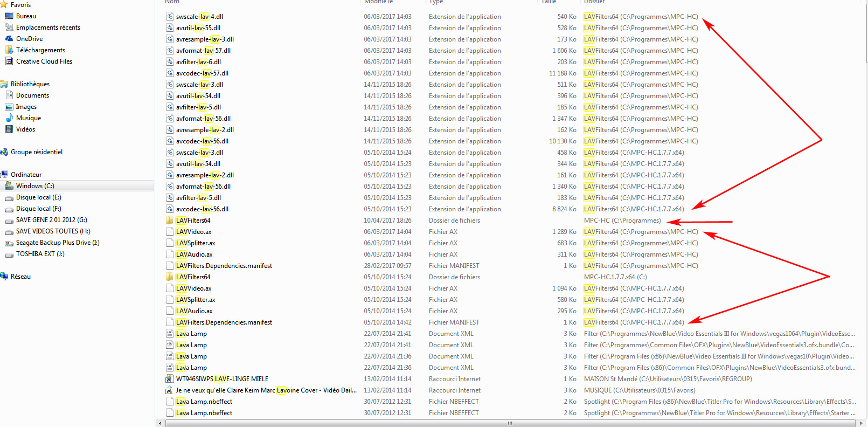Select Lava Lamp.nbeffect in Program Files (x86)

click(x=204, y=402)
